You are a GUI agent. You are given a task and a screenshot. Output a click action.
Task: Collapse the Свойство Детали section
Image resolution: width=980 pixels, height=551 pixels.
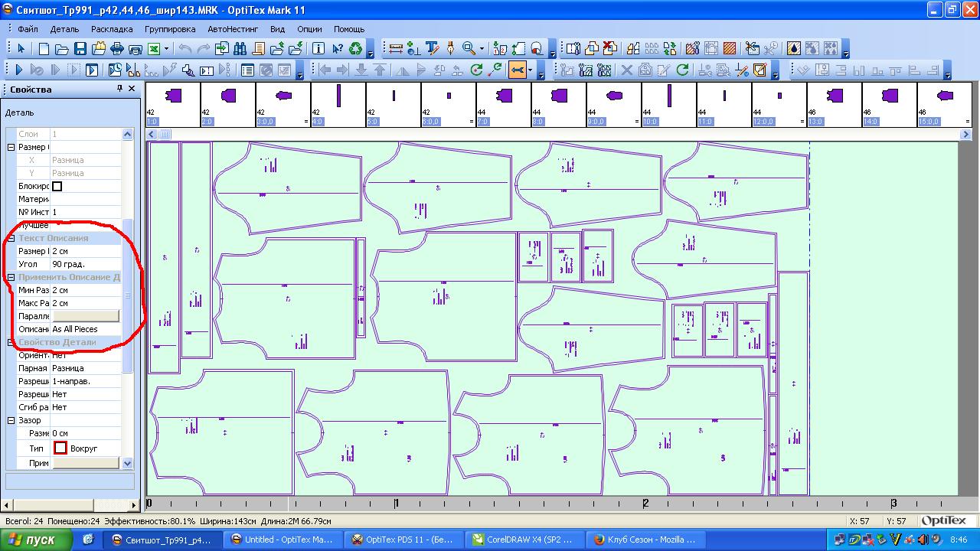pyautogui.click(x=11, y=342)
